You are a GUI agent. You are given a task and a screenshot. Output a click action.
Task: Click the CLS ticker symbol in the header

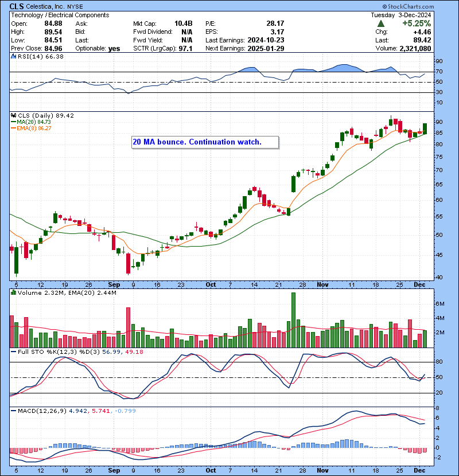[x=17, y=6]
